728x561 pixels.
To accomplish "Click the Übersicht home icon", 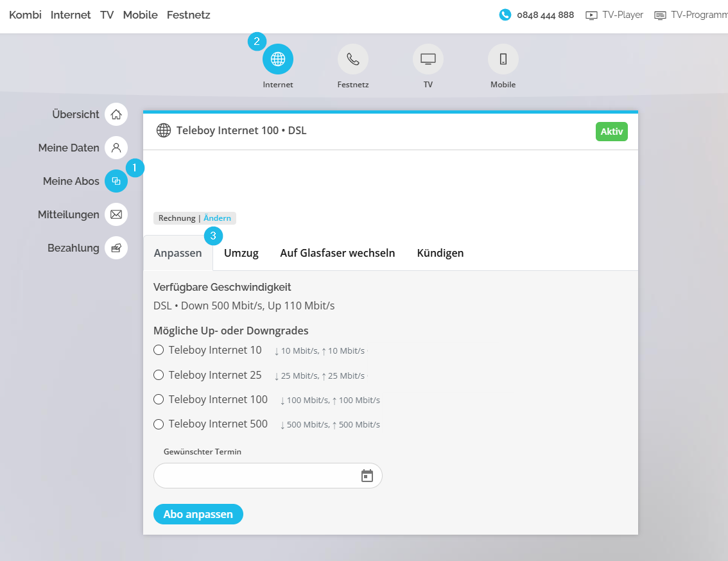I will tap(116, 114).
